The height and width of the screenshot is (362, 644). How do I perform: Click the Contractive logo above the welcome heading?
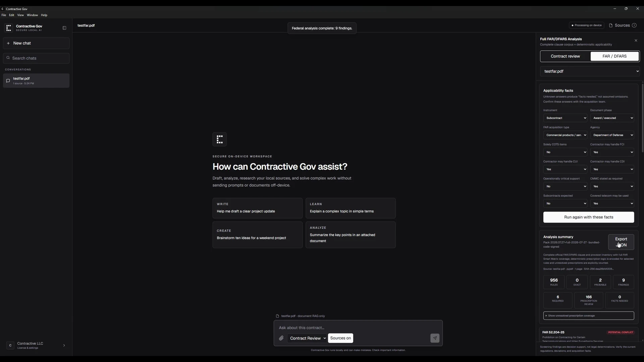pyautogui.click(x=220, y=139)
